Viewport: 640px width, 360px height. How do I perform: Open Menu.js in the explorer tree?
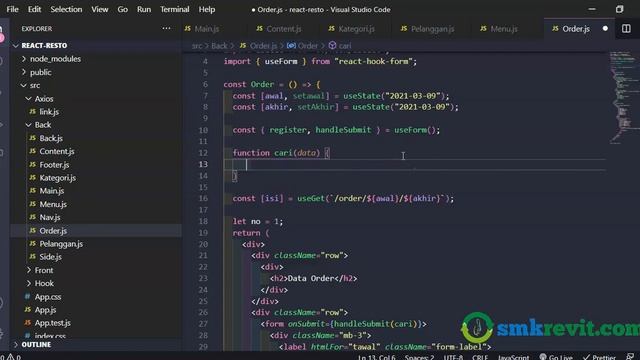pyautogui.click(x=53, y=204)
